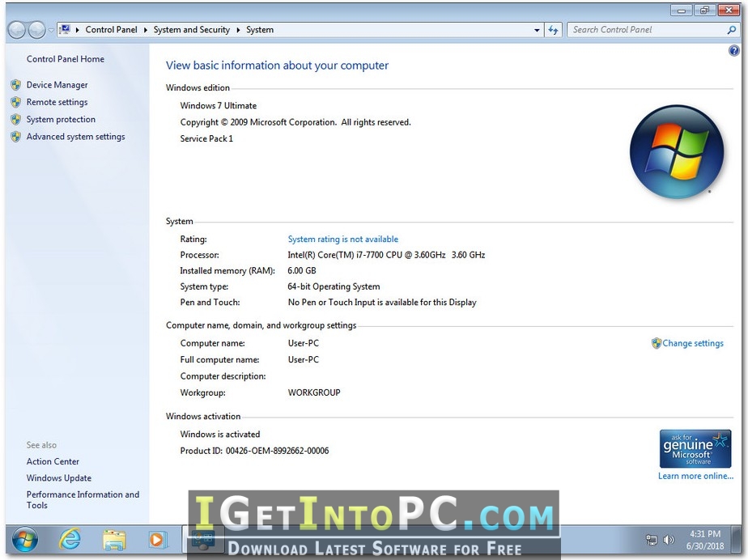Image resolution: width=748 pixels, height=560 pixels.
Task: Open the Windows Start menu orb
Action: [25, 540]
